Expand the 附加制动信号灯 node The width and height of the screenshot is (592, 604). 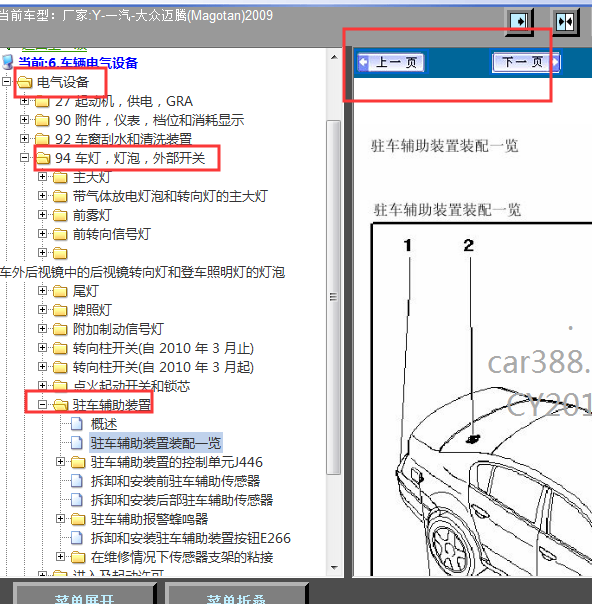click(x=42, y=329)
